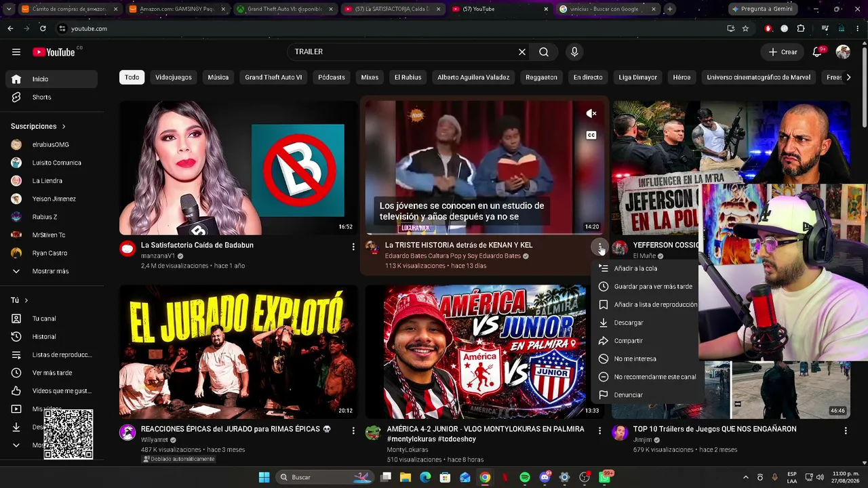Open the YouTube guide hamburger menu
Viewport: 868px width, 488px height.
16,52
